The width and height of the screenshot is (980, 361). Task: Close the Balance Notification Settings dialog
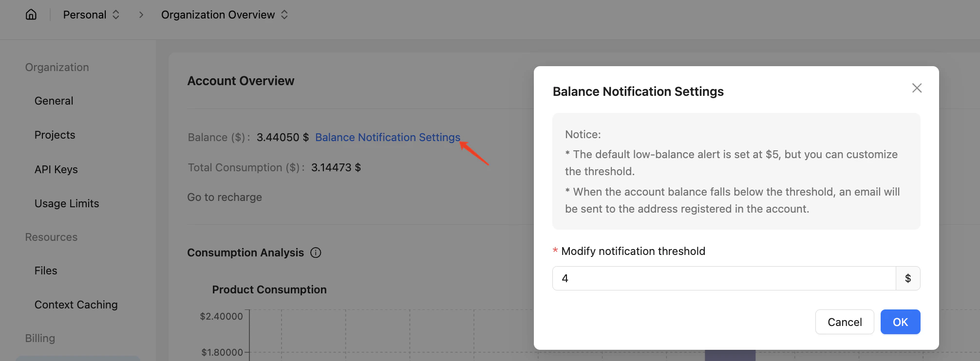917,88
